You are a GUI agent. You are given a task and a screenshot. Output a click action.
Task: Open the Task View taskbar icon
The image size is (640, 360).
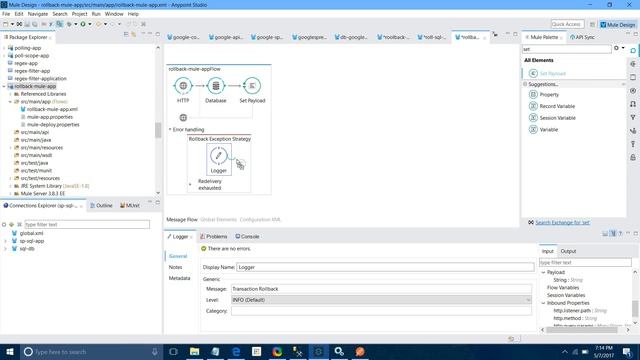(x=173, y=351)
